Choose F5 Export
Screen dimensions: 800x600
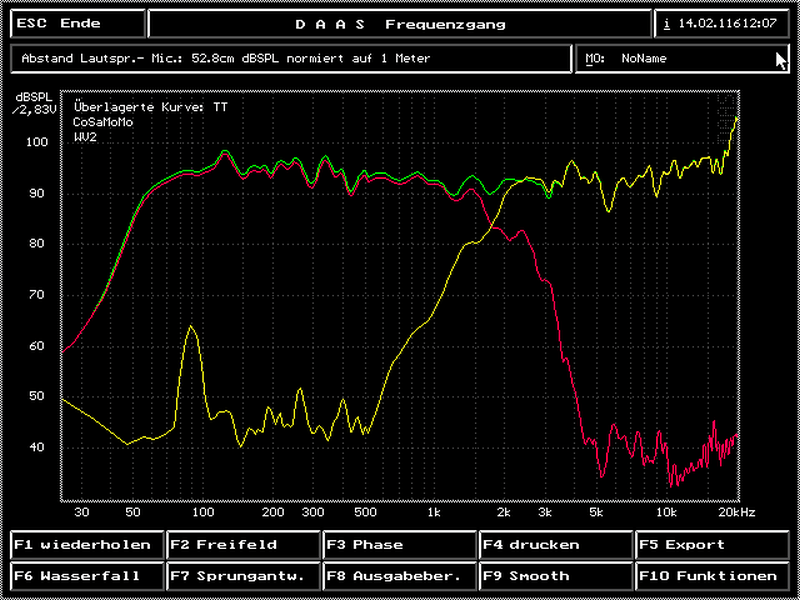coord(711,545)
